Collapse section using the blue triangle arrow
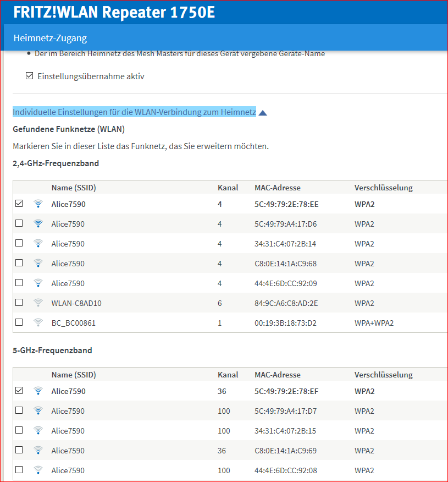The width and height of the screenshot is (448, 482). (263, 113)
